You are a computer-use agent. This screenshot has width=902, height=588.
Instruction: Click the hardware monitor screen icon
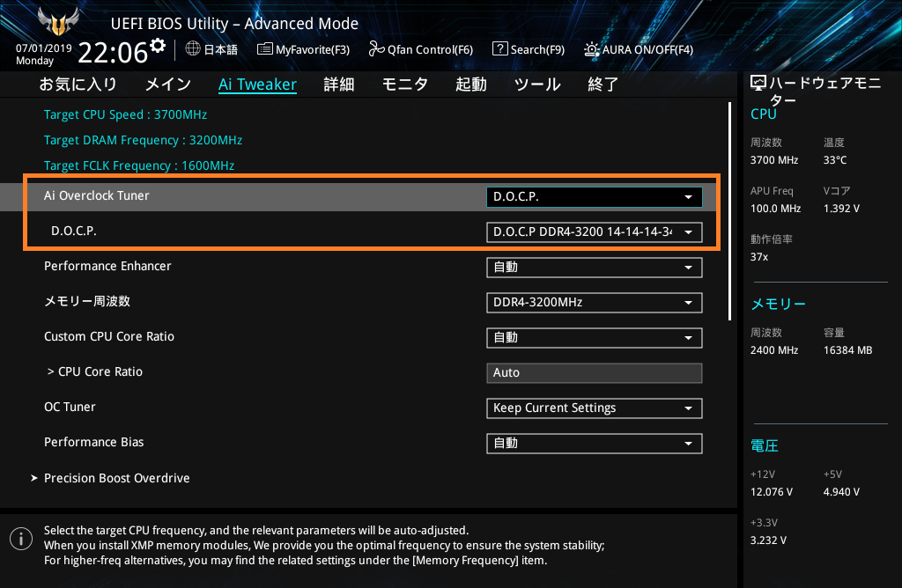(x=758, y=84)
